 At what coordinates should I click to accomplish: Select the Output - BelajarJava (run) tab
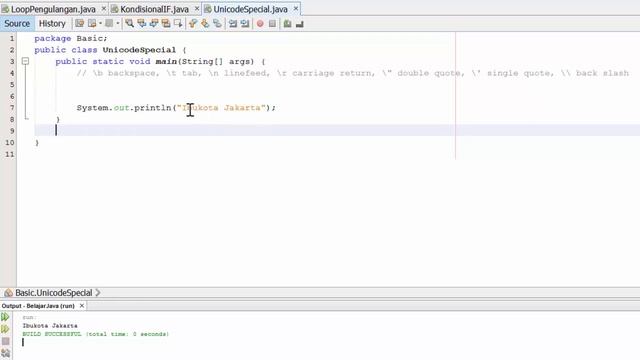(x=38, y=306)
